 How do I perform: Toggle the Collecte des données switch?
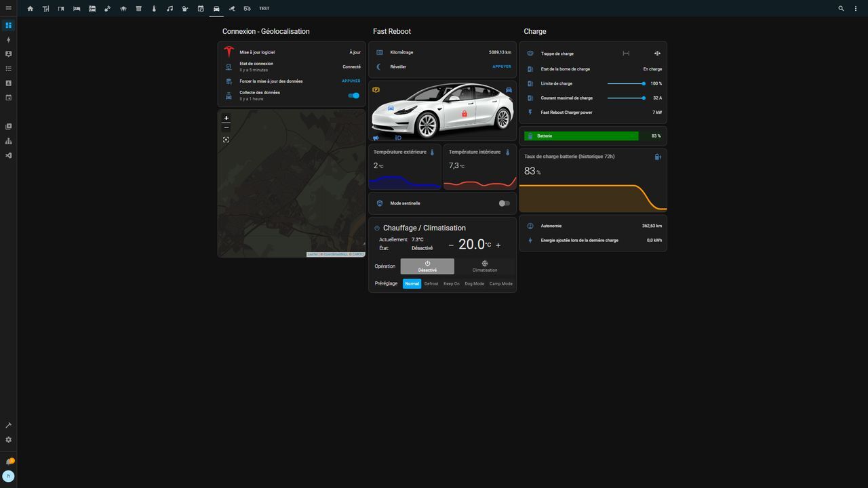click(353, 96)
